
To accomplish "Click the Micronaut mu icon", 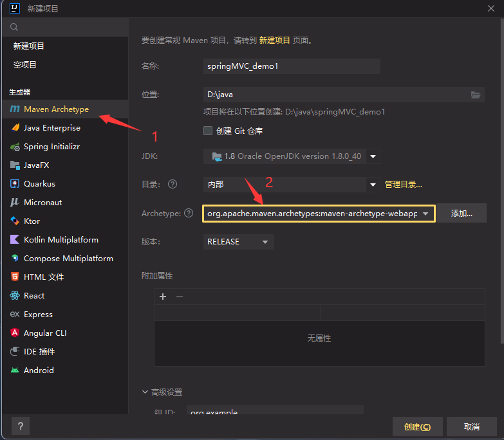I will click(x=15, y=203).
